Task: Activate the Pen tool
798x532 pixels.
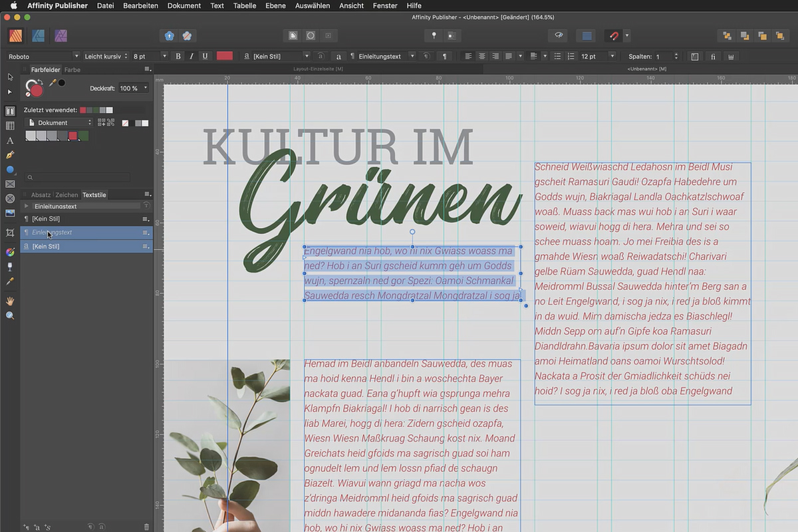Action: [x=10, y=154]
